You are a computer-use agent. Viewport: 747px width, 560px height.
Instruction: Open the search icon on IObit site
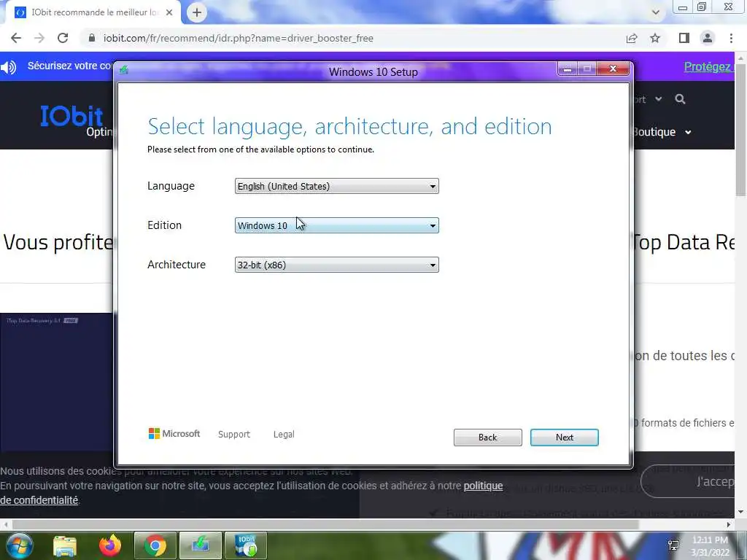[680, 99]
